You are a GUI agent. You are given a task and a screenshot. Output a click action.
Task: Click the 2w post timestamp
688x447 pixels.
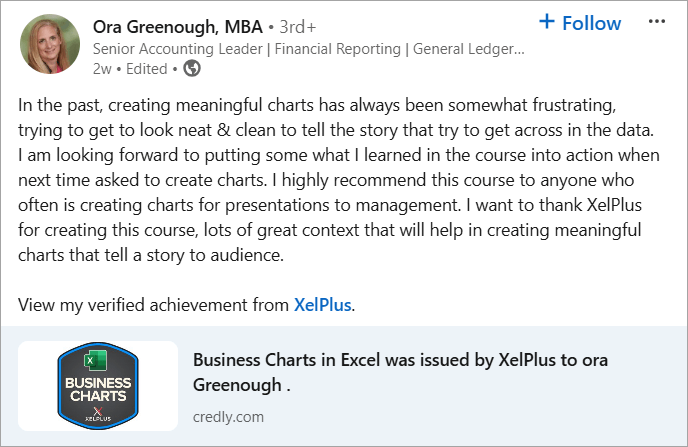click(102, 69)
